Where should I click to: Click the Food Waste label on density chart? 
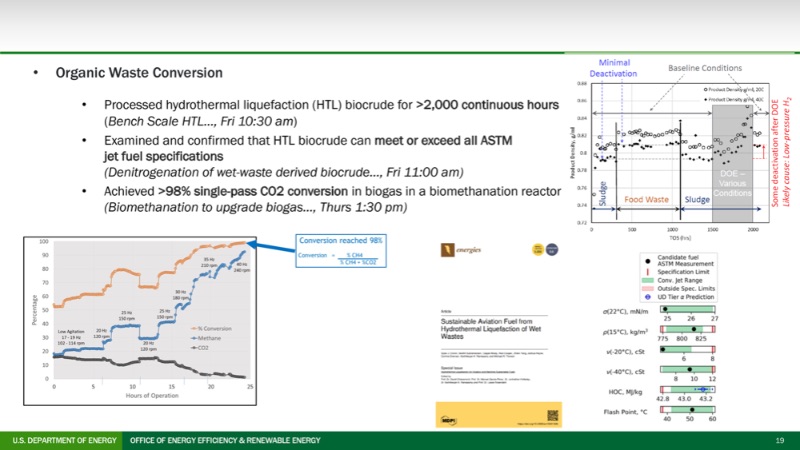pos(647,199)
